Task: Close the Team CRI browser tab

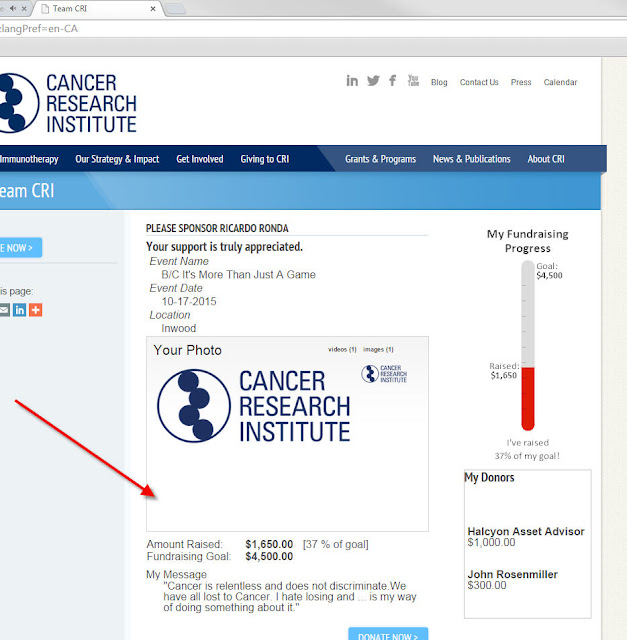Action: coord(153,9)
